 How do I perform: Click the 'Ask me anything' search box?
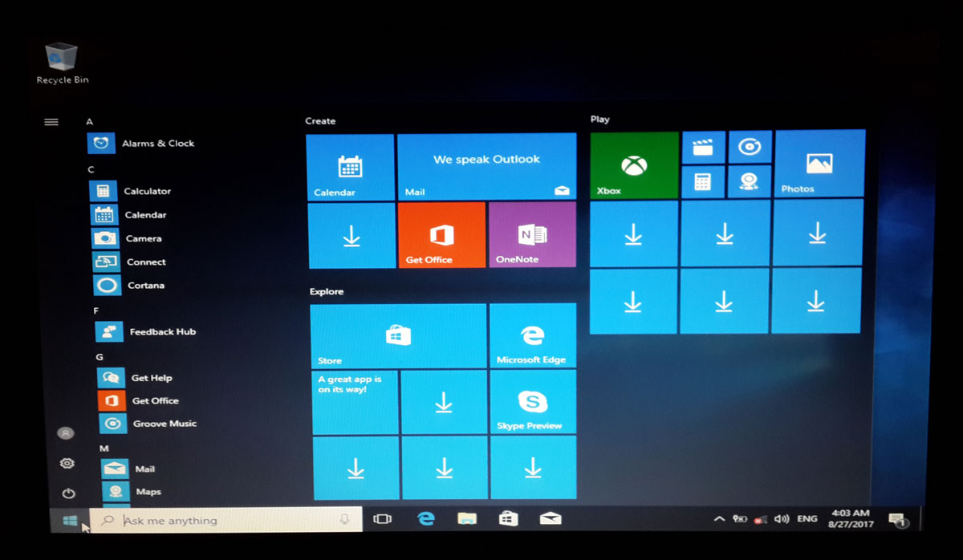[226, 520]
